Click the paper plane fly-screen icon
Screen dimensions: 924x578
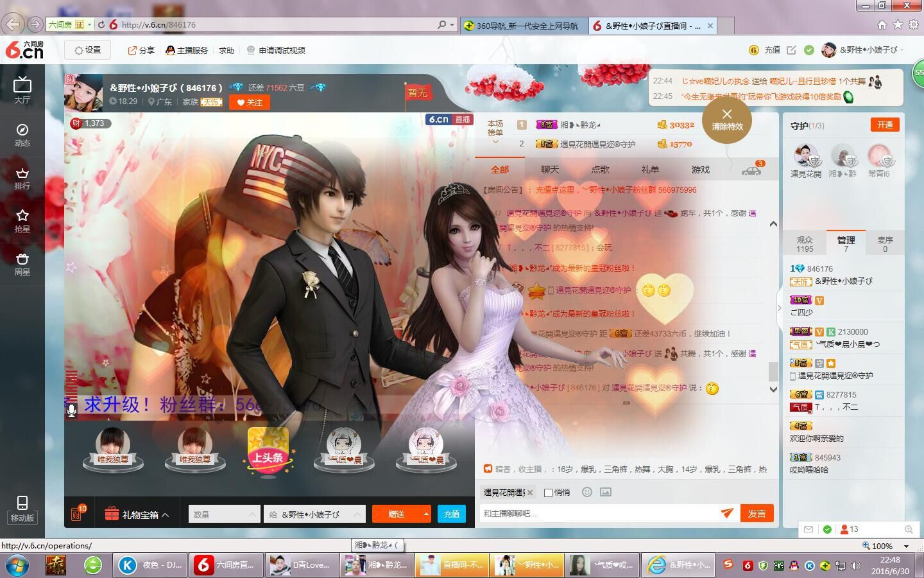pos(726,512)
